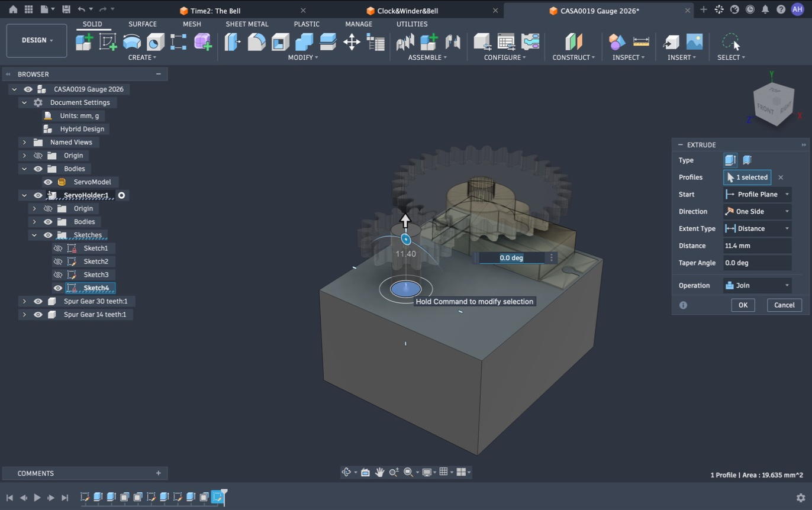812x510 pixels.
Task: Cancel the Extrude dialog
Action: 784,305
